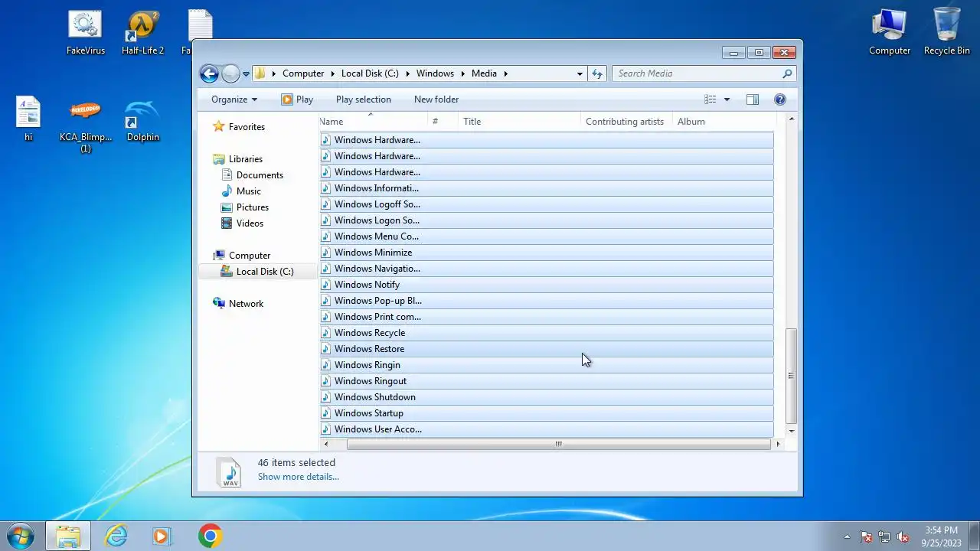980x551 pixels.
Task: Click the Windows Ringin file icon
Action: click(x=326, y=365)
